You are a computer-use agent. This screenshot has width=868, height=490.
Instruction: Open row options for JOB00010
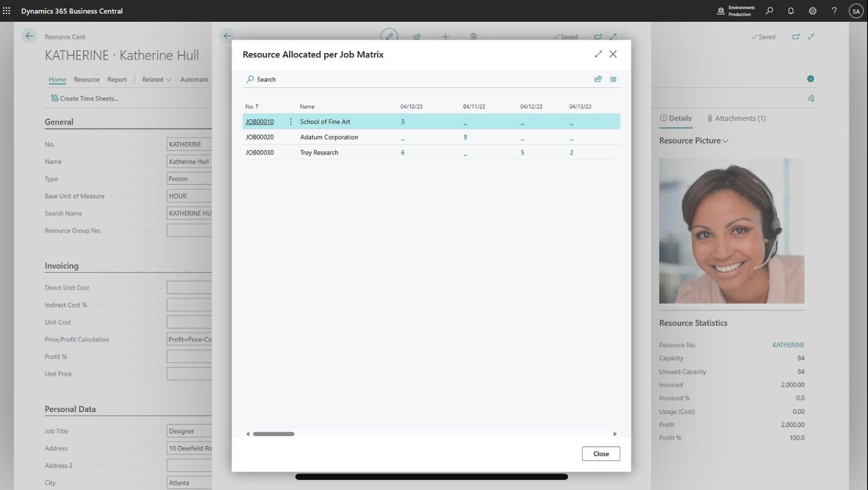coord(291,122)
